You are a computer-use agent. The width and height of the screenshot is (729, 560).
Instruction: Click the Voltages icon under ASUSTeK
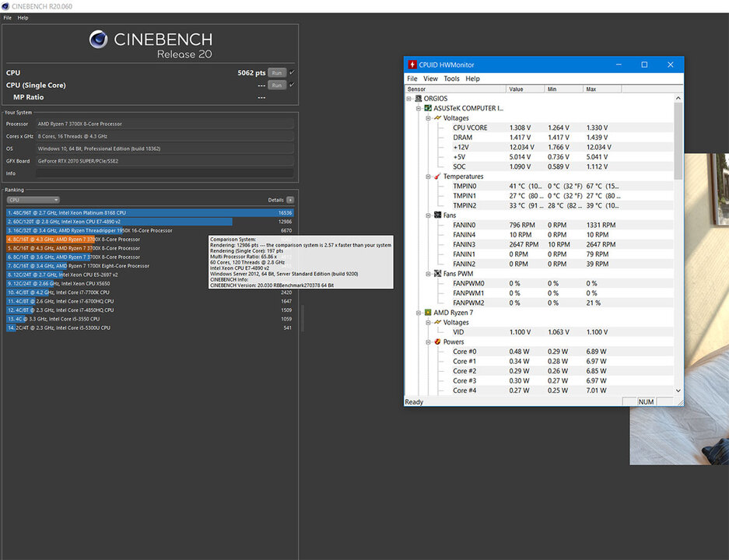point(437,118)
